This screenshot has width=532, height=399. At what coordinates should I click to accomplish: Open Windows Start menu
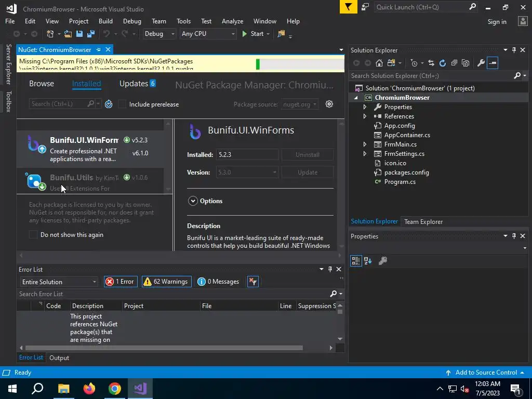[x=12, y=389]
